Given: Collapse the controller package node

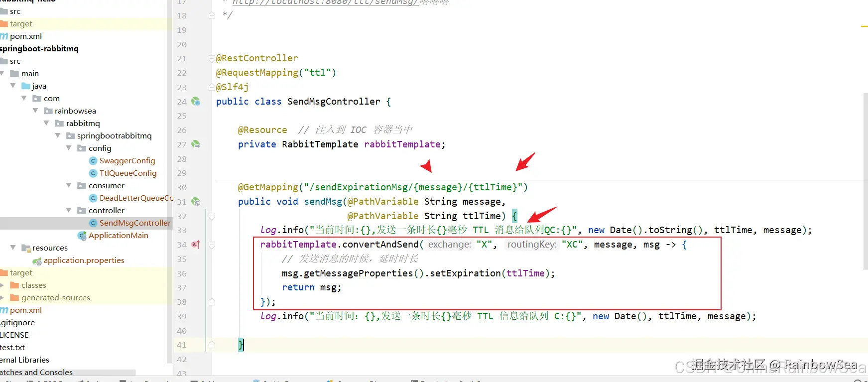Looking at the screenshot, I should pyautogui.click(x=69, y=210).
